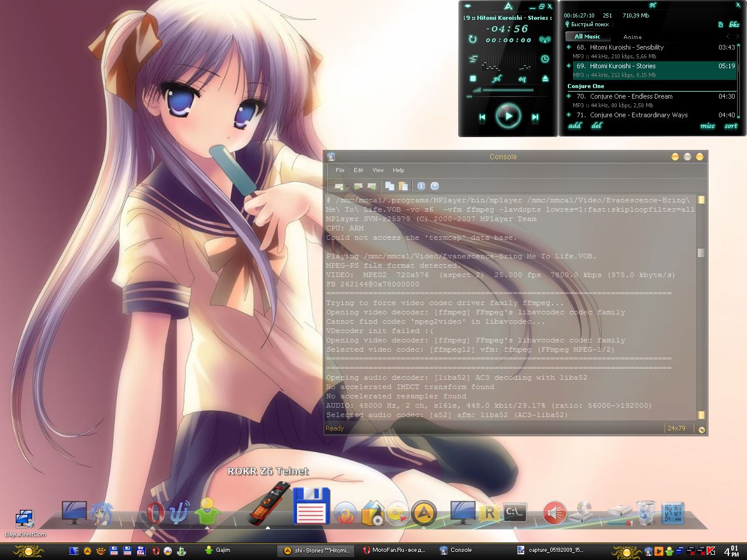Skip to next track in AIMP
The height and width of the screenshot is (560, 747).
[x=535, y=117]
